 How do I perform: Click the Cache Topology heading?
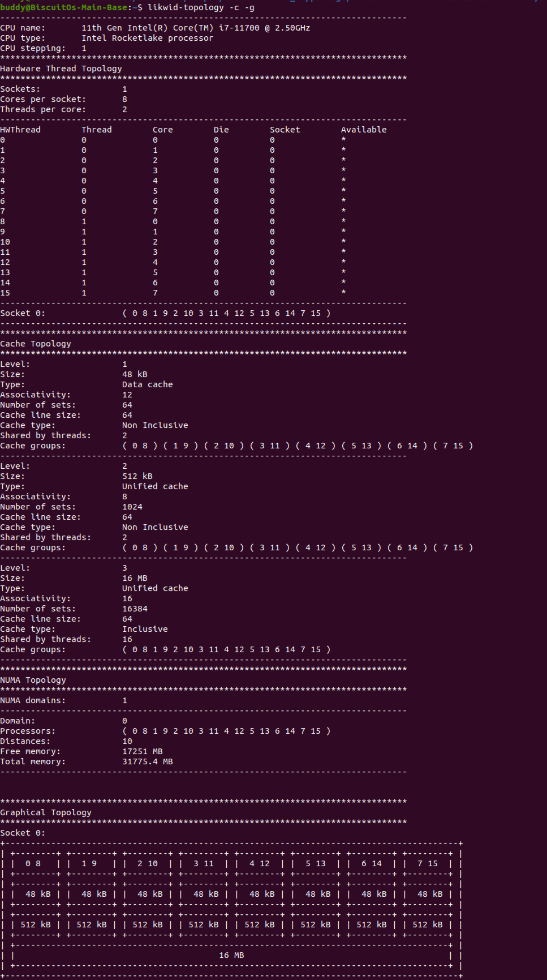pyautogui.click(x=36, y=344)
